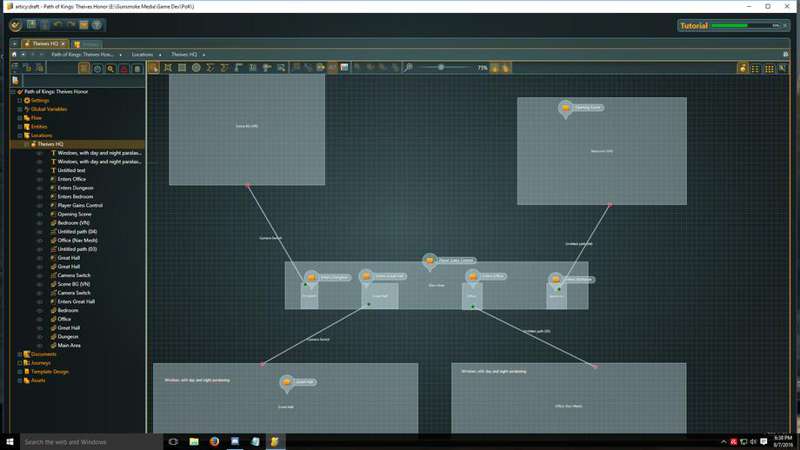
Task: Expand the Flow tree node
Action: coord(20,118)
